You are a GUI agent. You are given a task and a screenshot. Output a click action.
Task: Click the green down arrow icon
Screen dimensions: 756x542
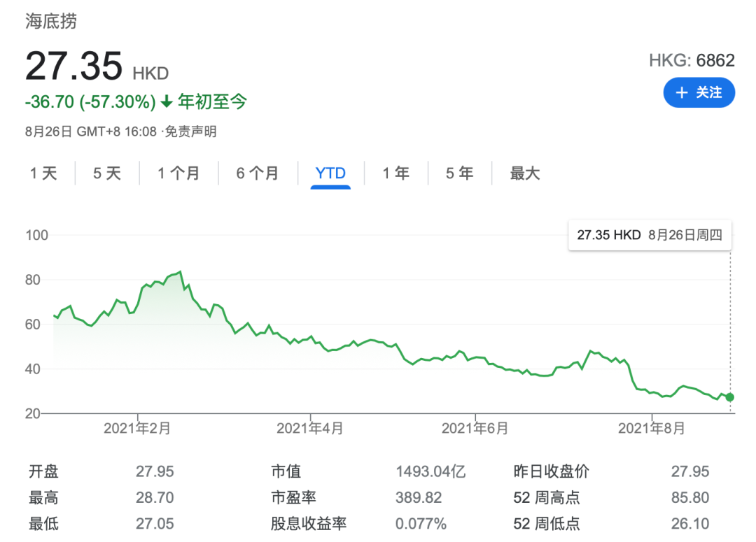(x=167, y=101)
